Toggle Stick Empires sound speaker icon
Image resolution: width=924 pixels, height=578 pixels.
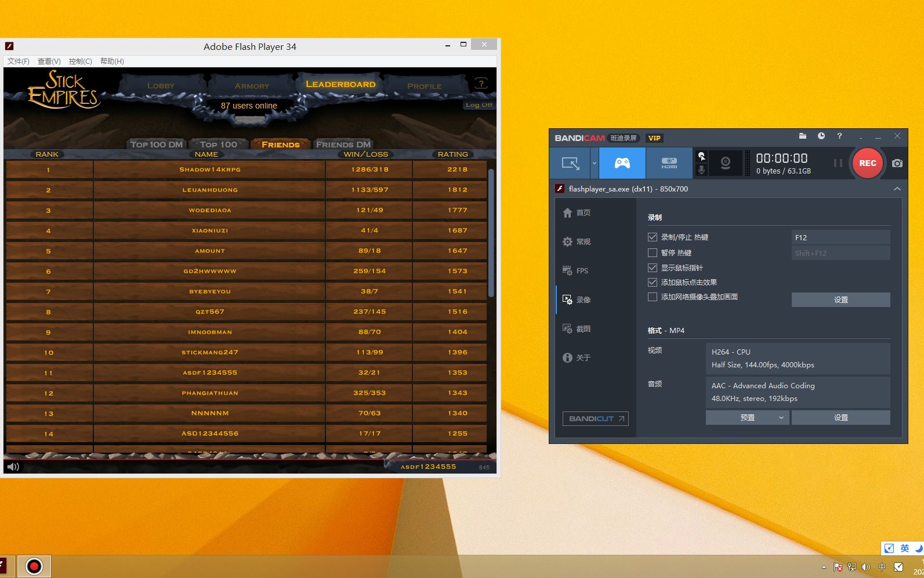pyautogui.click(x=13, y=467)
